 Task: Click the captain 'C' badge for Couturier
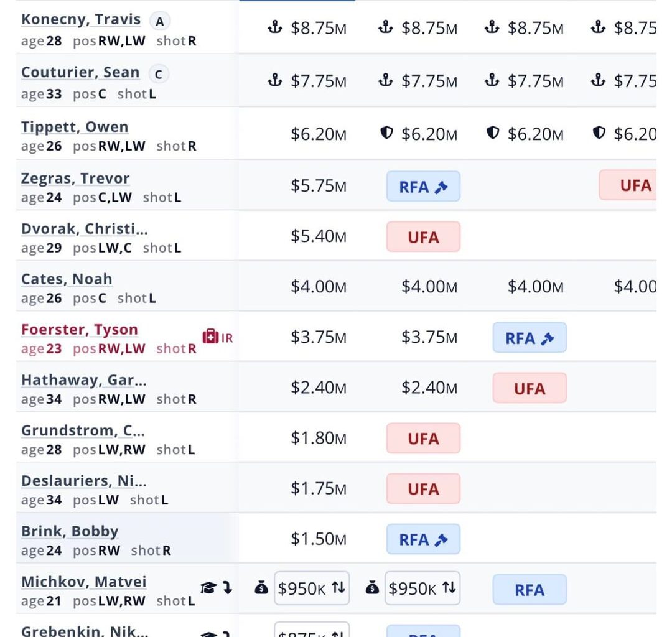point(159,75)
